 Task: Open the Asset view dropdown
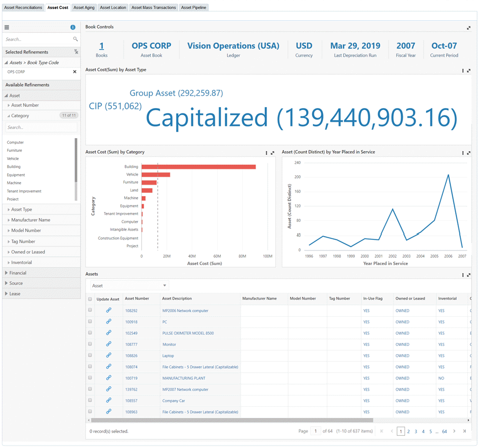tap(129, 286)
